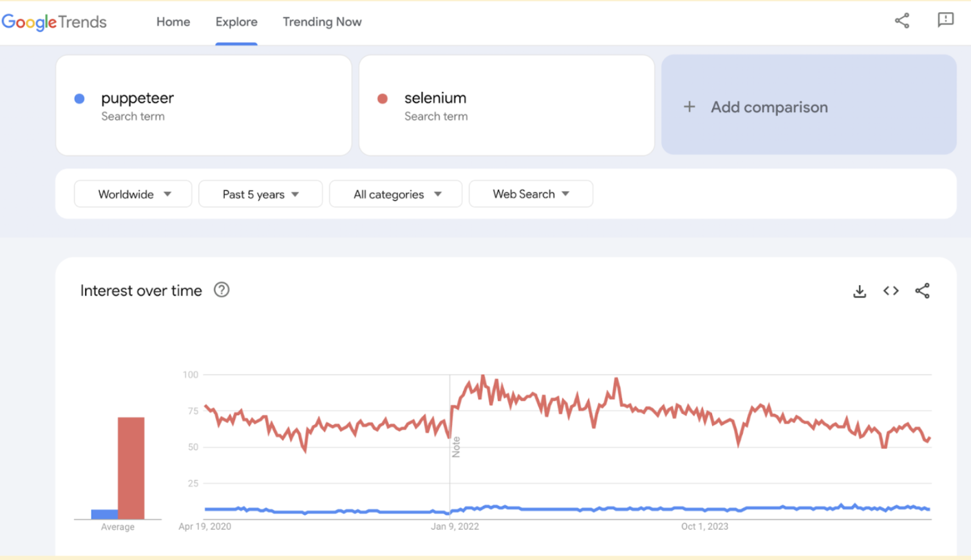Click the red dot next to selenium

[x=382, y=98]
